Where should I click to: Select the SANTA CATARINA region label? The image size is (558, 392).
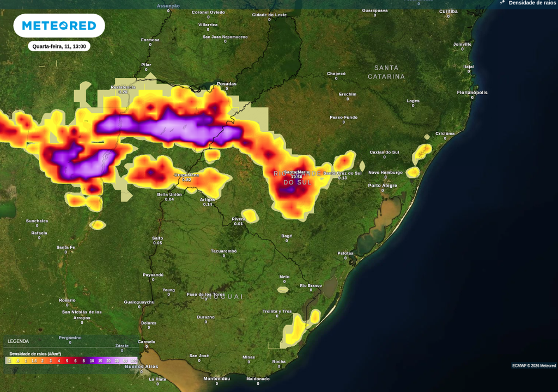click(x=387, y=72)
